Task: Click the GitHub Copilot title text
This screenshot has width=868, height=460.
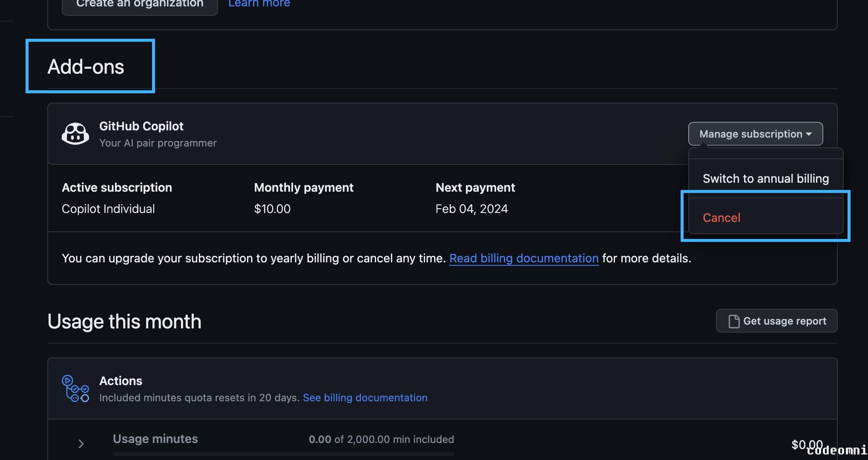Action: click(x=141, y=126)
